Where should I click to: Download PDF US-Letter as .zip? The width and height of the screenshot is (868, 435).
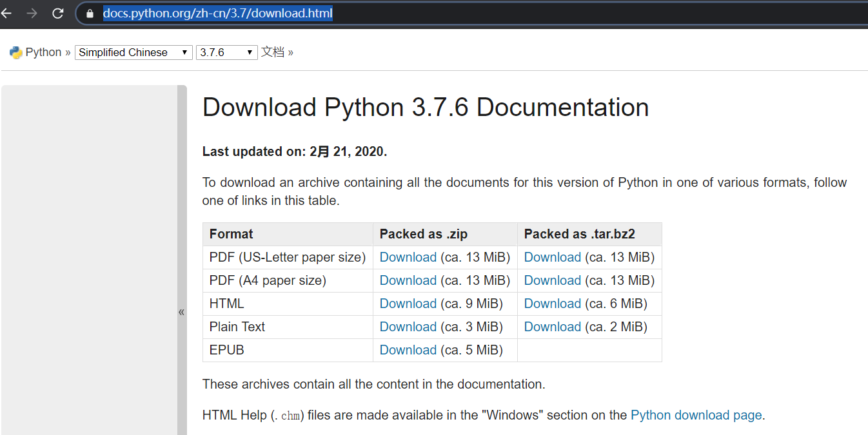408,257
